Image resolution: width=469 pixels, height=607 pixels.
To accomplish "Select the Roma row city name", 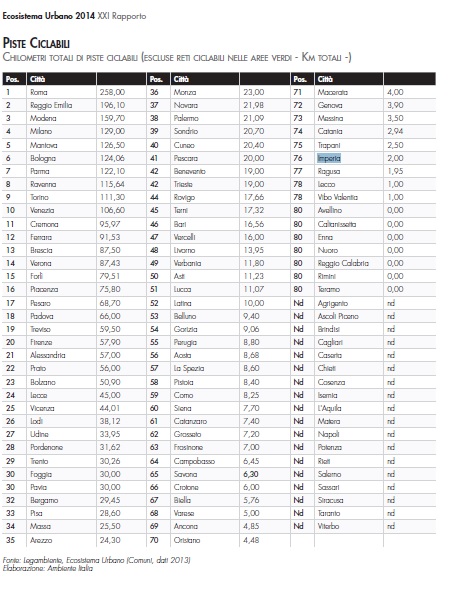I will pos(39,92).
